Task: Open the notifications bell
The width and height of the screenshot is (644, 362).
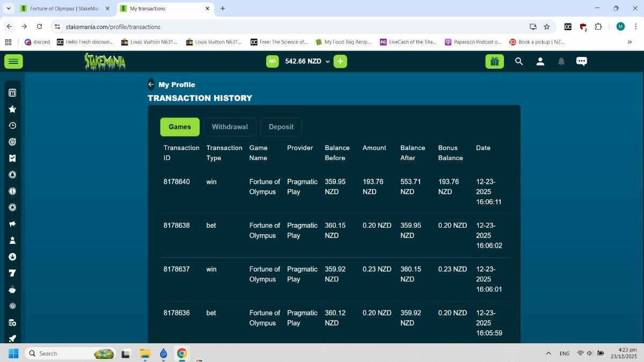Action: tap(561, 62)
